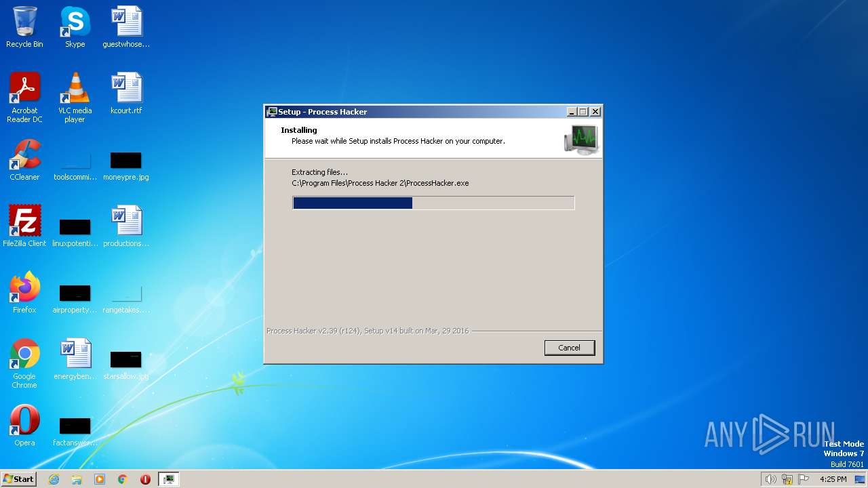Minimize the Setup - Process Hacker window

click(x=572, y=112)
